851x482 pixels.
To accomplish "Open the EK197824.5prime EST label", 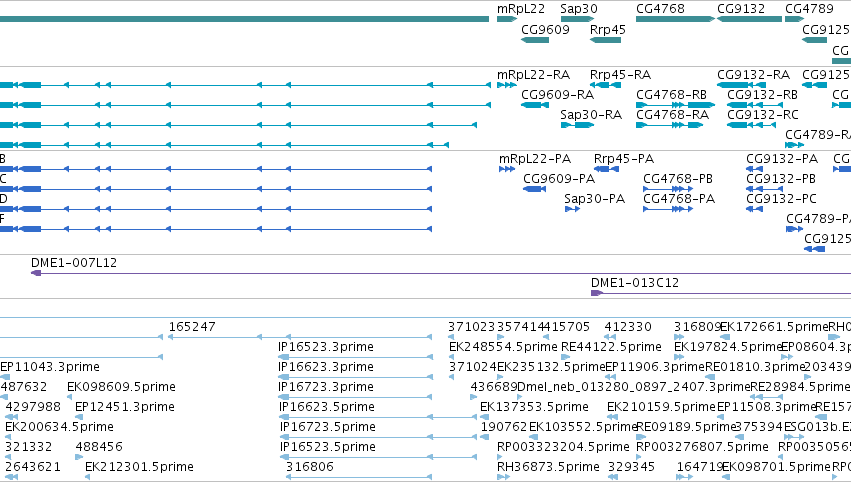I will [728, 347].
